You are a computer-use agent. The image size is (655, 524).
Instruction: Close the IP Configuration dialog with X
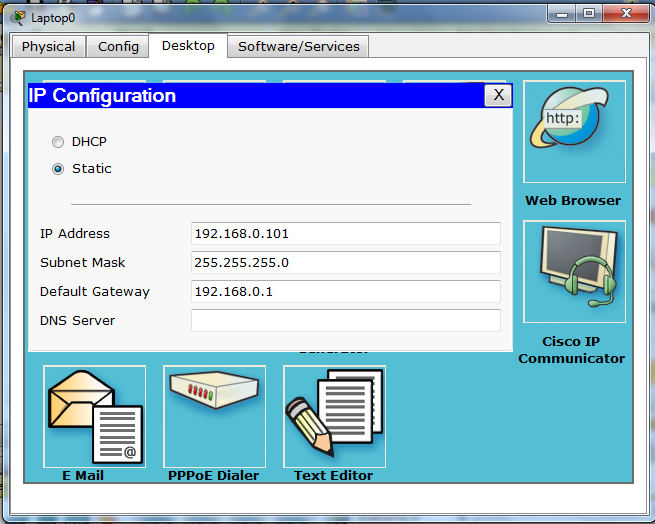coord(497,96)
